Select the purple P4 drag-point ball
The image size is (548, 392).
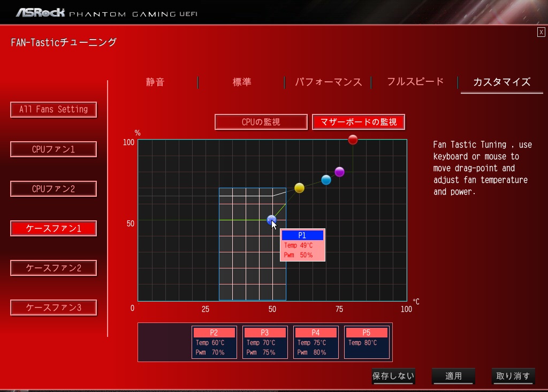point(339,172)
